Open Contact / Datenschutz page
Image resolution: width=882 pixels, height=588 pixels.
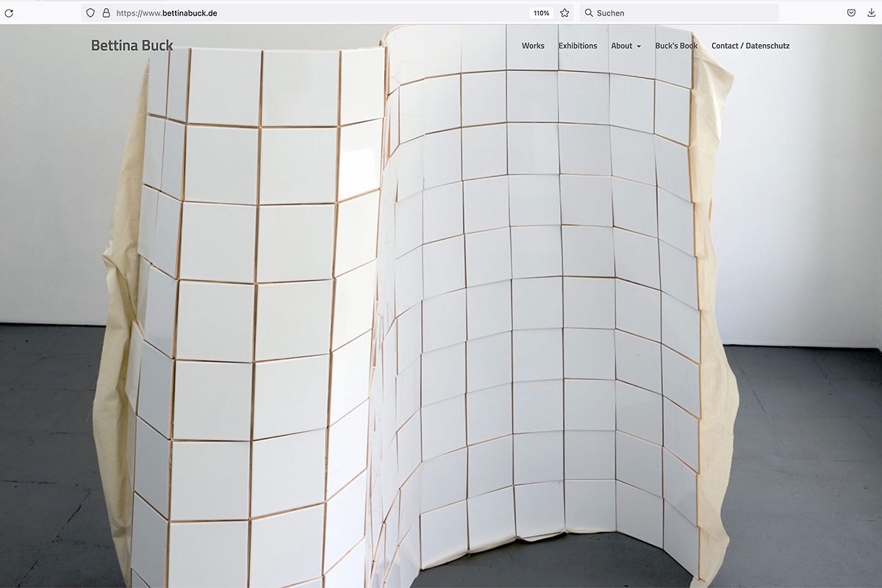(750, 46)
